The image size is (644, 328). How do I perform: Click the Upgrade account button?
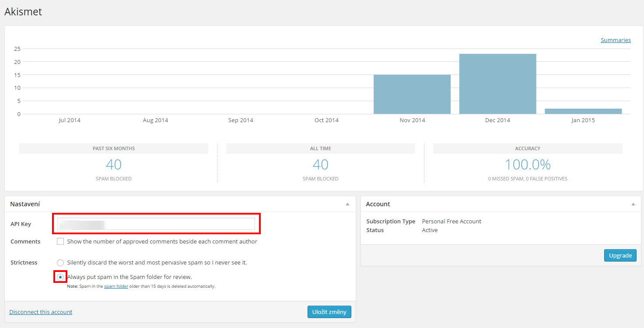[x=620, y=255]
